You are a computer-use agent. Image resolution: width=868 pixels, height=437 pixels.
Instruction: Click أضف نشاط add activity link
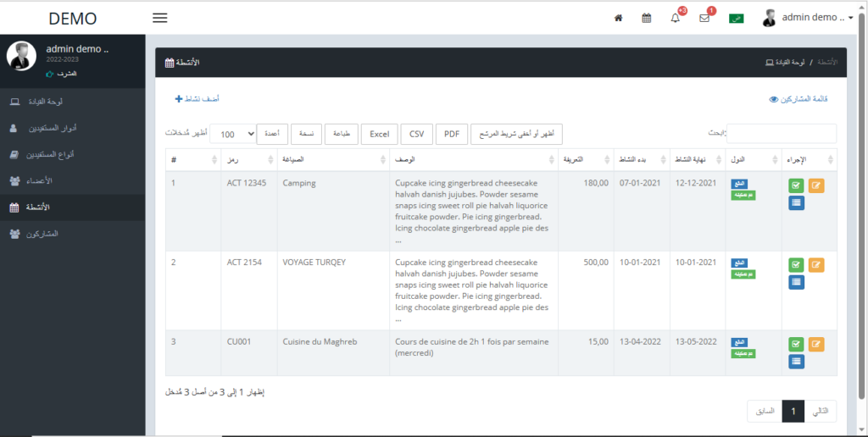pos(197,99)
